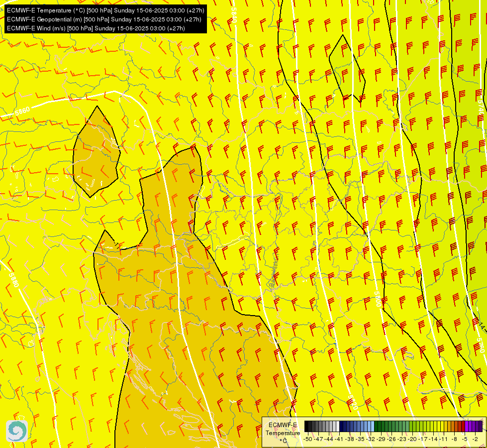Click the °C unit label in the legend
The height and width of the screenshot is (448, 487).
(x=283, y=441)
